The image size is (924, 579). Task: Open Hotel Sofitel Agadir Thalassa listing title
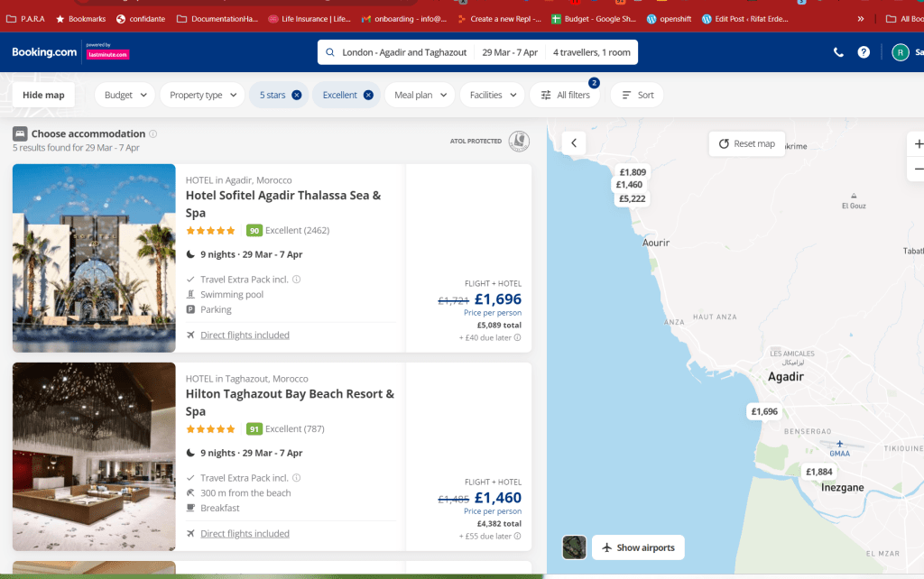pos(283,204)
